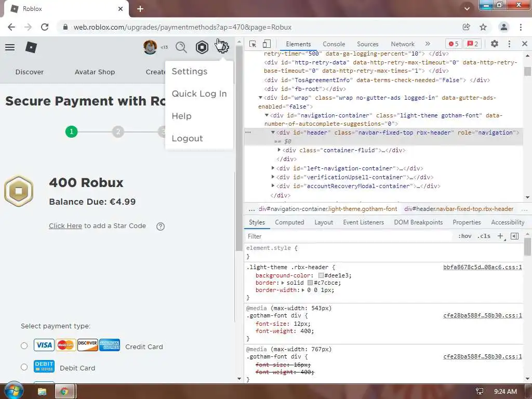The width and height of the screenshot is (532, 399).
Task: Show more DevTools tabs with the chevron
Action: click(x=428, y=44)
